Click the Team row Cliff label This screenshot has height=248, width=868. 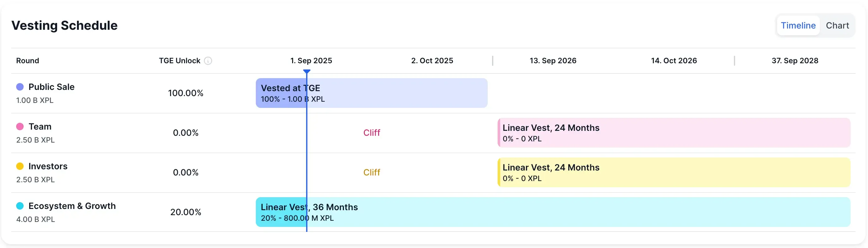(371, 133)
